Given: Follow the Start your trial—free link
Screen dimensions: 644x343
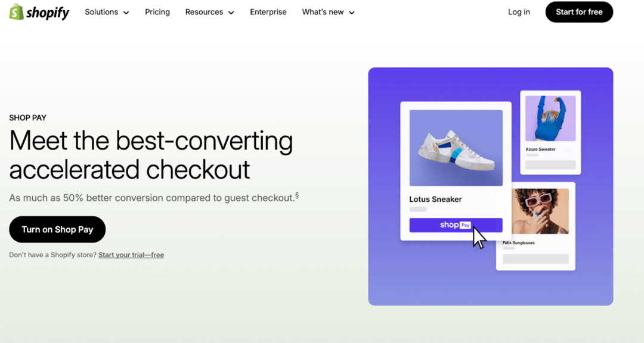Looking at the screenshot, I should click(131, 254).
